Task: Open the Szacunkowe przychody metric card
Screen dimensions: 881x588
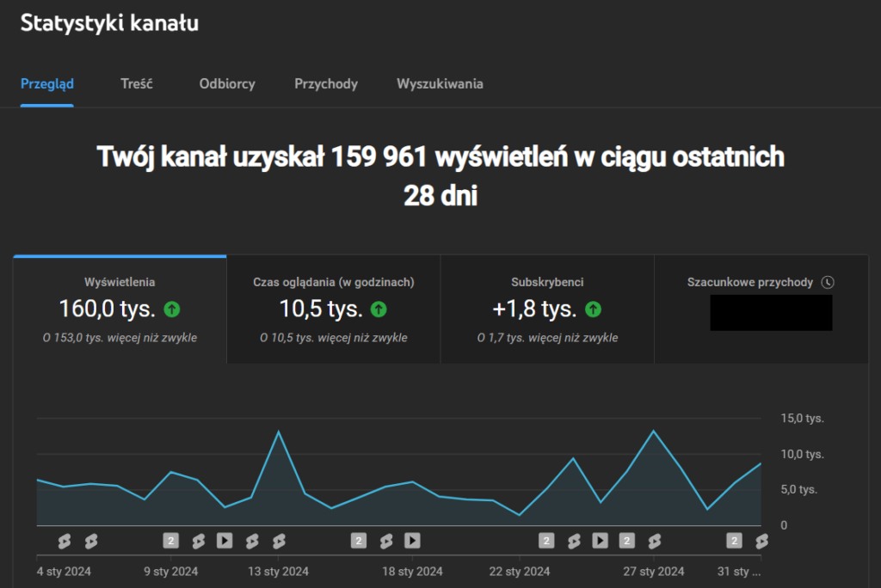Action: pos(761,309)
